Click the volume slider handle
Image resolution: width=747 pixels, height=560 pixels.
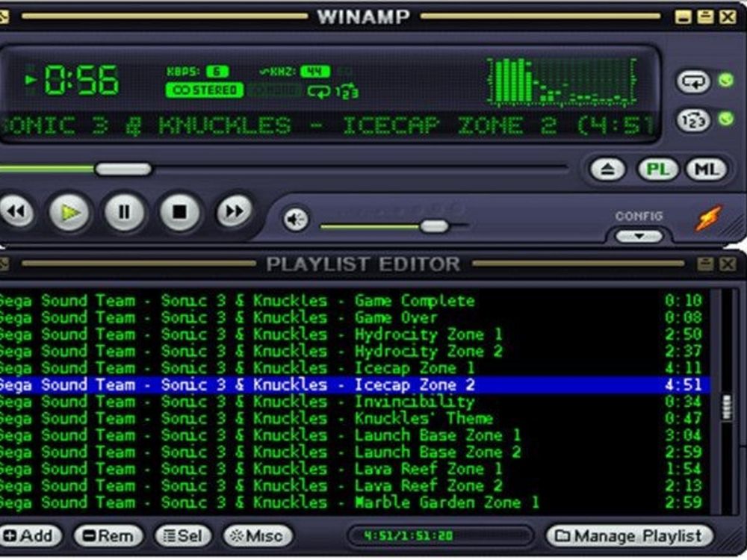tap(434, 226)
